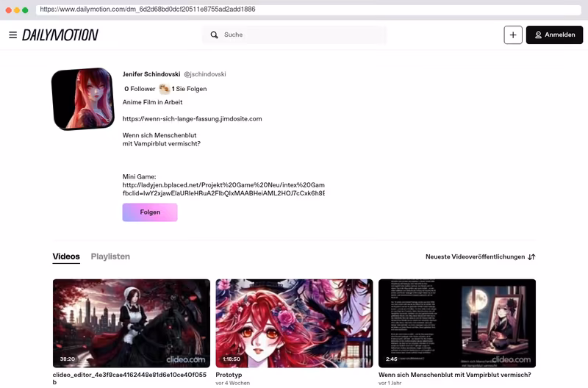Open the wenn-sich-lange-fassung.jimdosite.com link
The image size is (588, 388).
(x=192, y=119)
